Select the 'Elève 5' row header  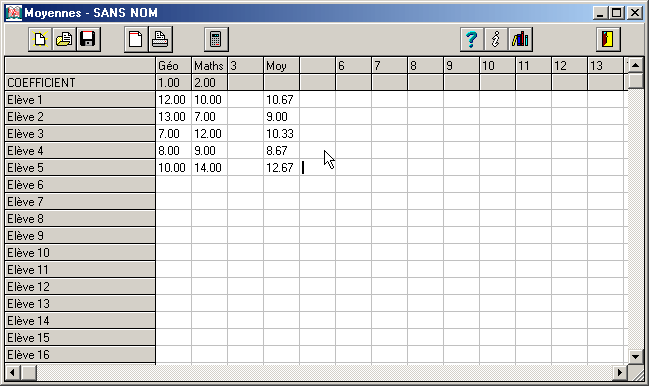coord(80,168)
